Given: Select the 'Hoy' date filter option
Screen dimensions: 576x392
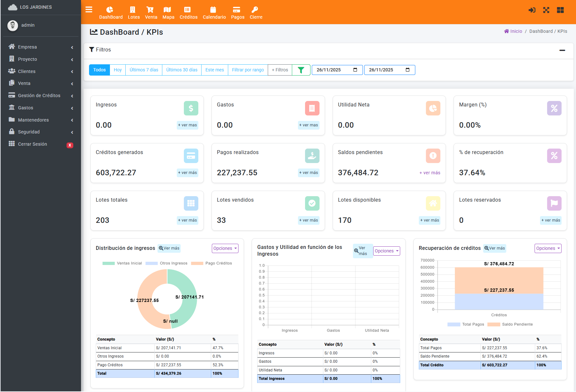Looking at the screenshot, I should 118,70.
